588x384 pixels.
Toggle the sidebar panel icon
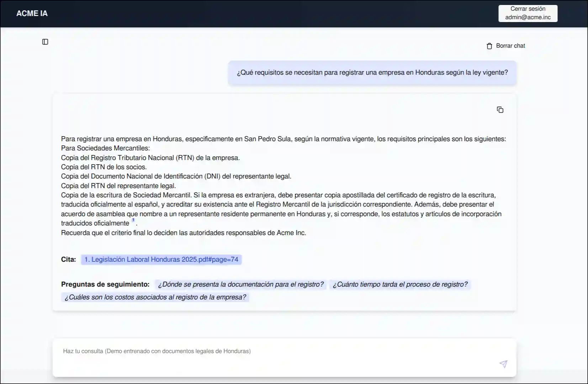(x=45, y=42)
